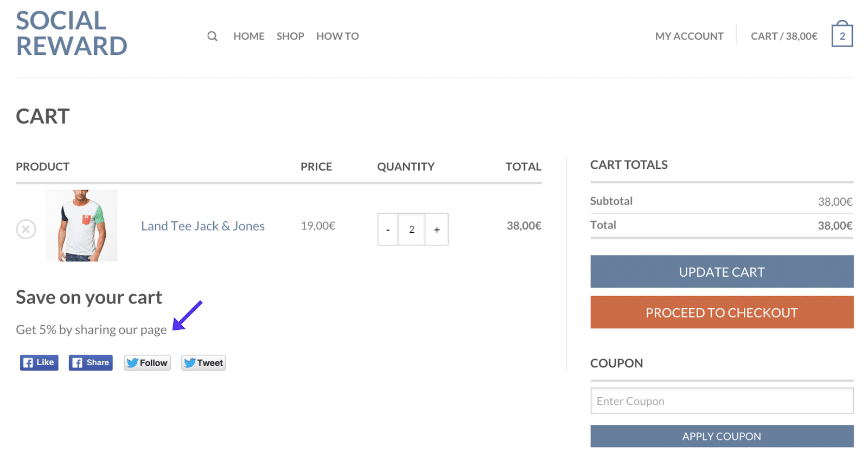Image resolution: width=868 pixels, height=459 pixels.
Task: Open the Shop menu item
Action: tap(290, 36)
